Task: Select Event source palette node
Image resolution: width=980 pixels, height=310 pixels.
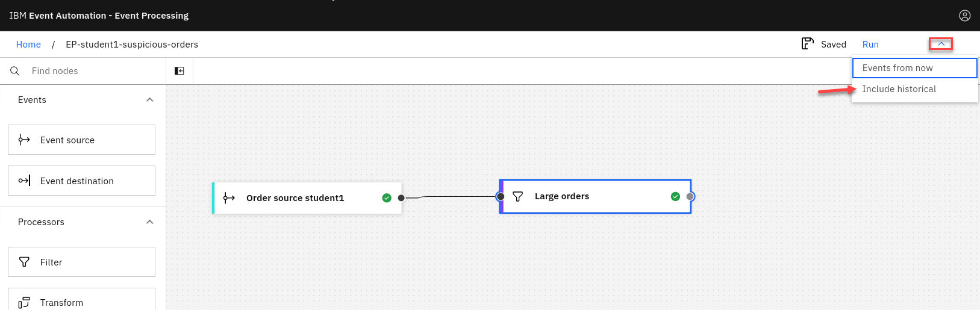Action: (x=81, y=140)
